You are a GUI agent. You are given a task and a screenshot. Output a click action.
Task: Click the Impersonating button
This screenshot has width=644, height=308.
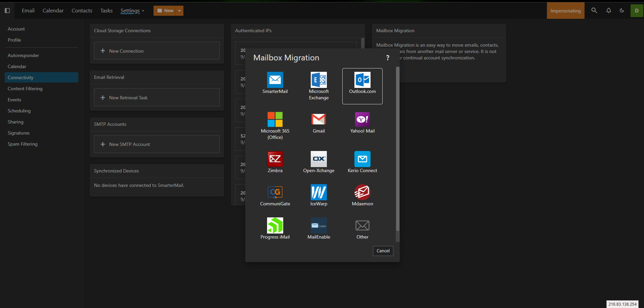tap(565, 11)
